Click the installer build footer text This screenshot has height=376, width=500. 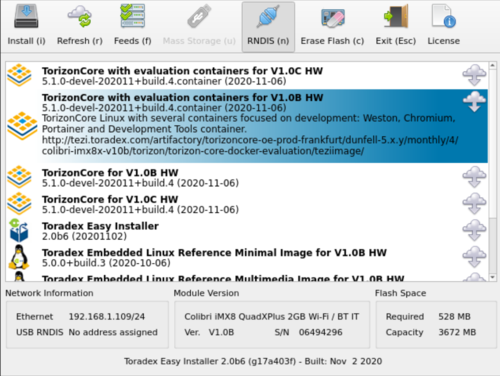[x=253, y=361]
